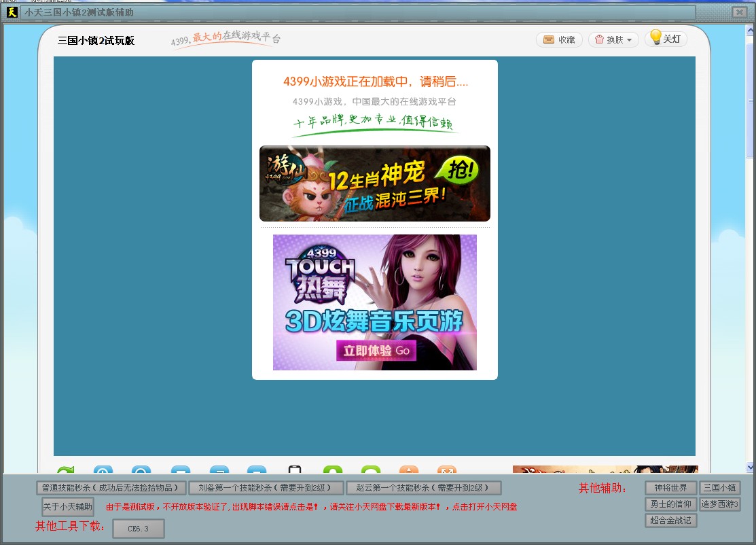This screenshot has width=756, height=545.
Task: Click the 4399小游戏正在加载中 loading text
Action: (376, 82)
